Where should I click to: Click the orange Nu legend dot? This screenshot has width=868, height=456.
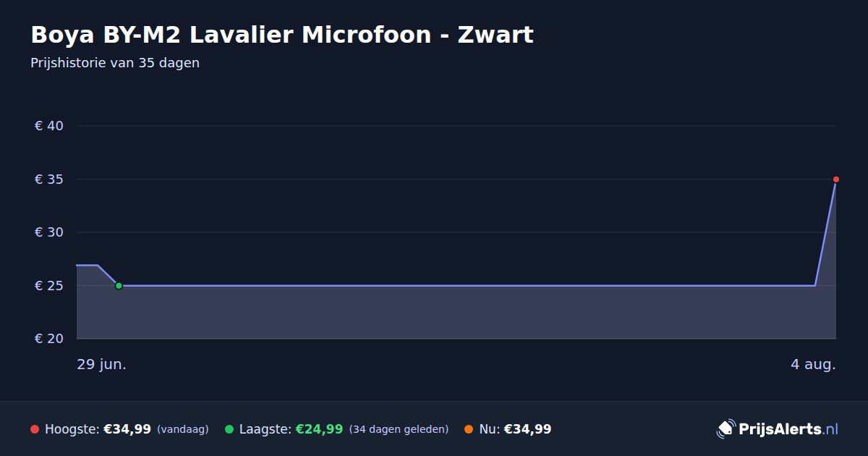[x=469, y=429]
